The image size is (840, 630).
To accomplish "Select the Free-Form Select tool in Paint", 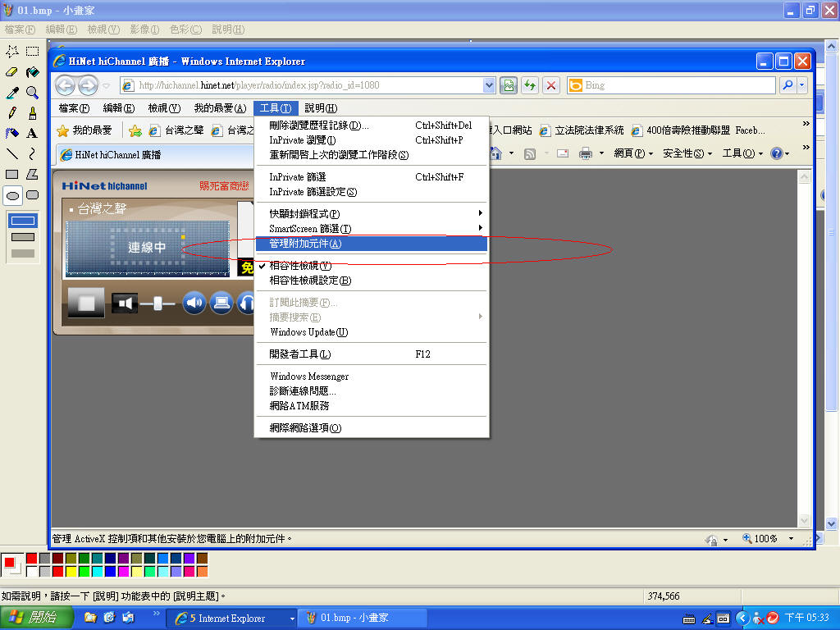I will (12, 52).
